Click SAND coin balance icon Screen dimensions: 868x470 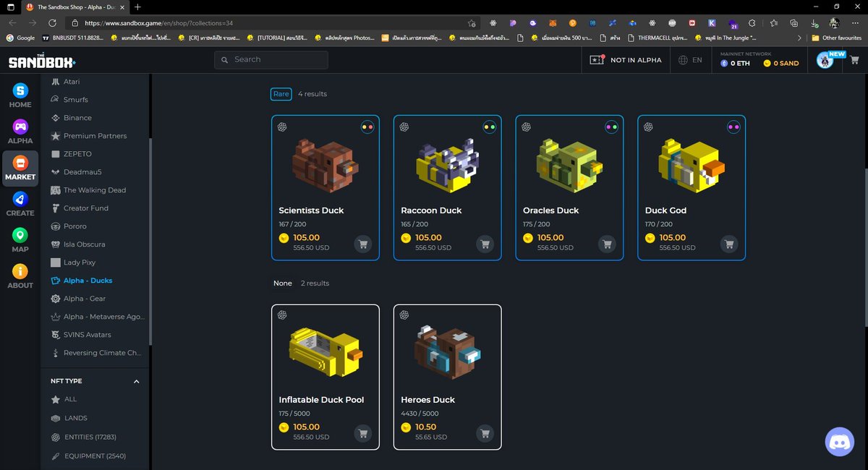pyautogui.click(x=767, y=64)
